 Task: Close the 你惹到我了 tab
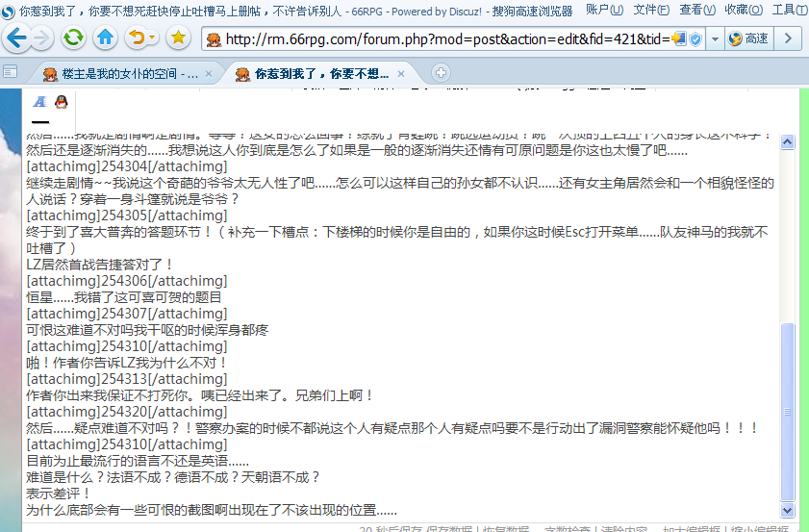click(401, 74)
